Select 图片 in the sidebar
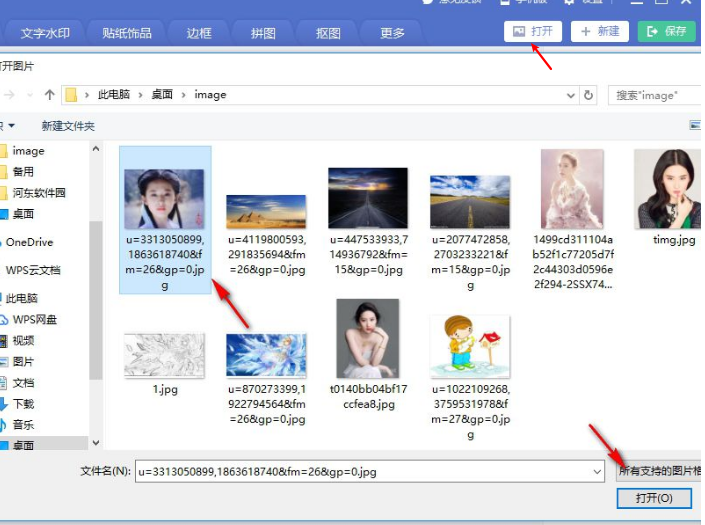Viewport: 705px width, 525px height. click(22, 362)
